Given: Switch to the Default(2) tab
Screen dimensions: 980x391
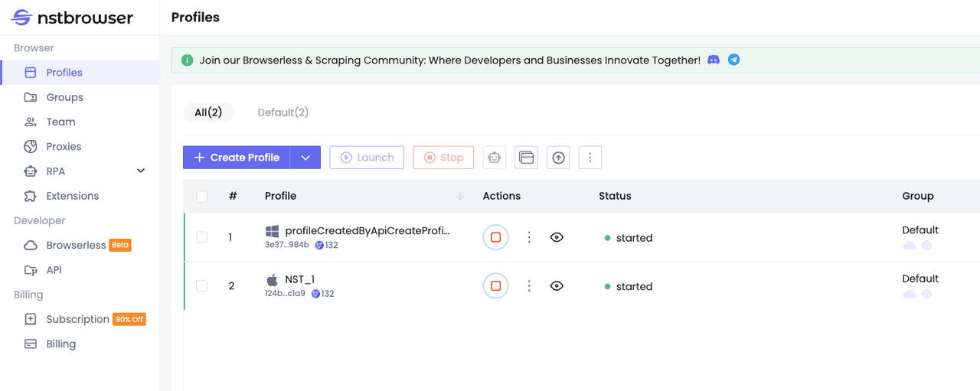Looking at the screenshot, I should pos(283,112).
